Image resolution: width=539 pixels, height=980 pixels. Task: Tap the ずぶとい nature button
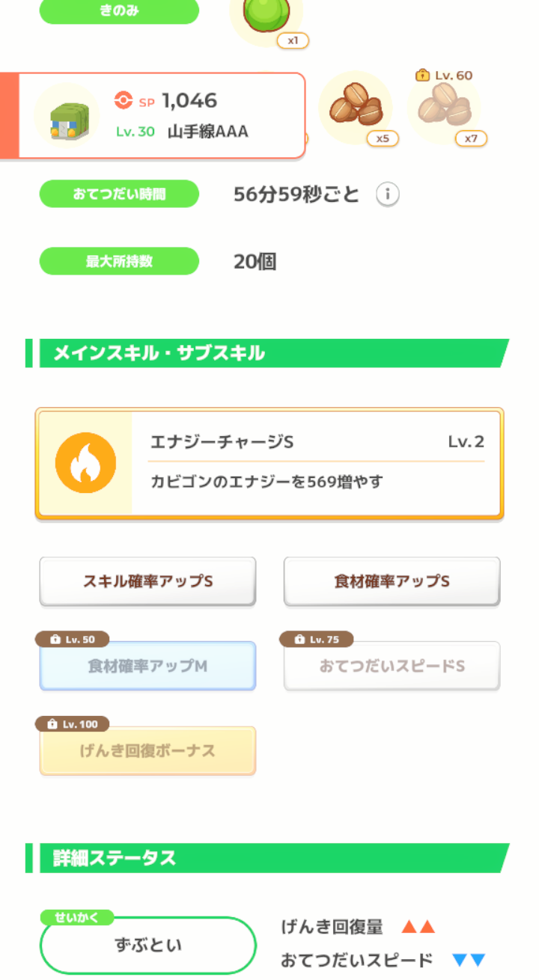147,945
